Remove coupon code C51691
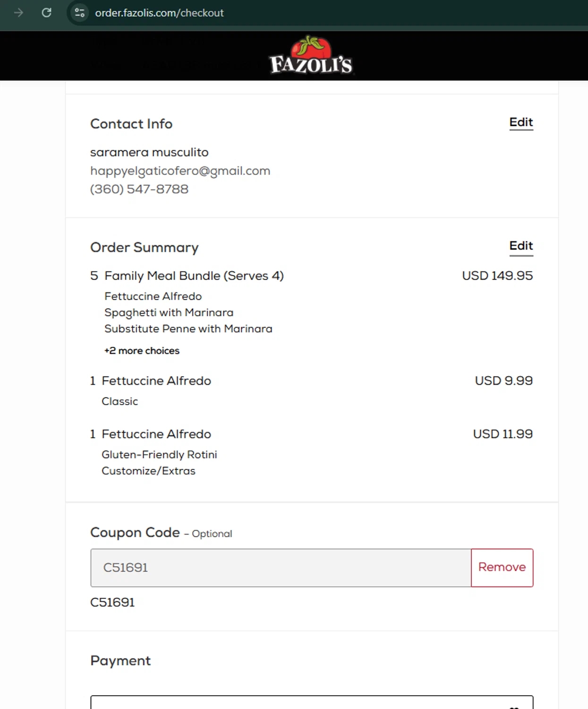The image size is (588, 709). 502,567
